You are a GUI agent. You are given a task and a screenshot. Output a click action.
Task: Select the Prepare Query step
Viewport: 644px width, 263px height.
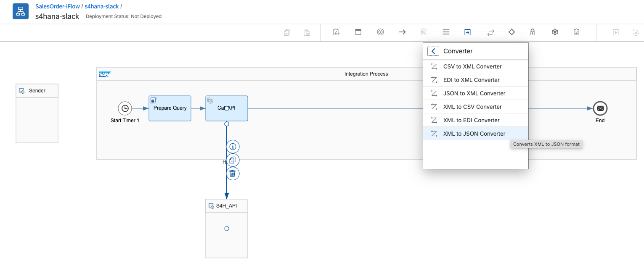tap(170, 108)
